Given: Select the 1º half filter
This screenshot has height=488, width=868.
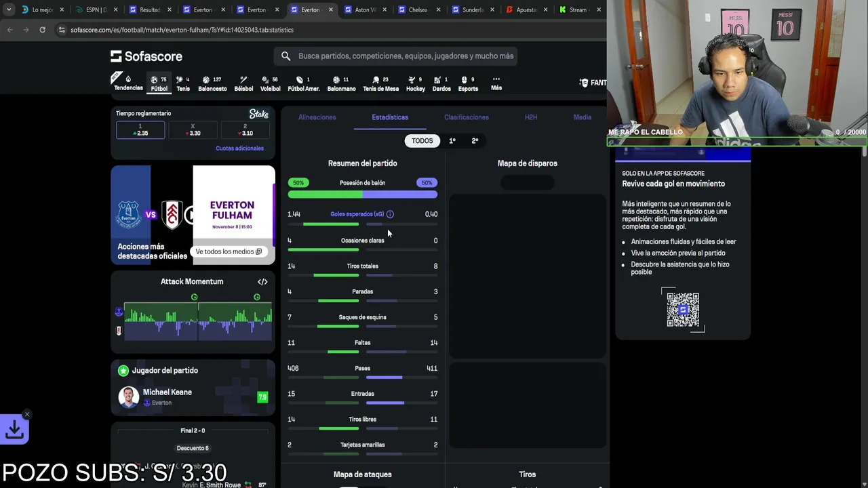Looking at the screenshot, I should point(452,141).
